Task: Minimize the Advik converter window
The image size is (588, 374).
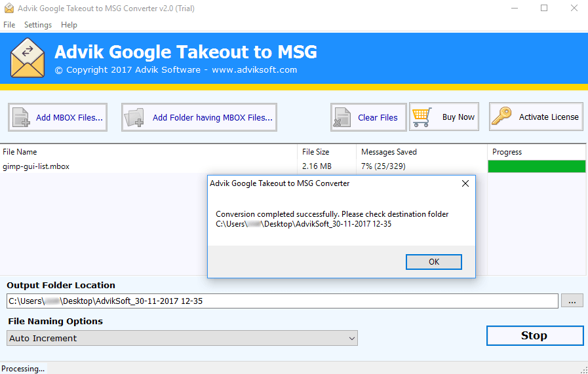Action: pos(515,9)
